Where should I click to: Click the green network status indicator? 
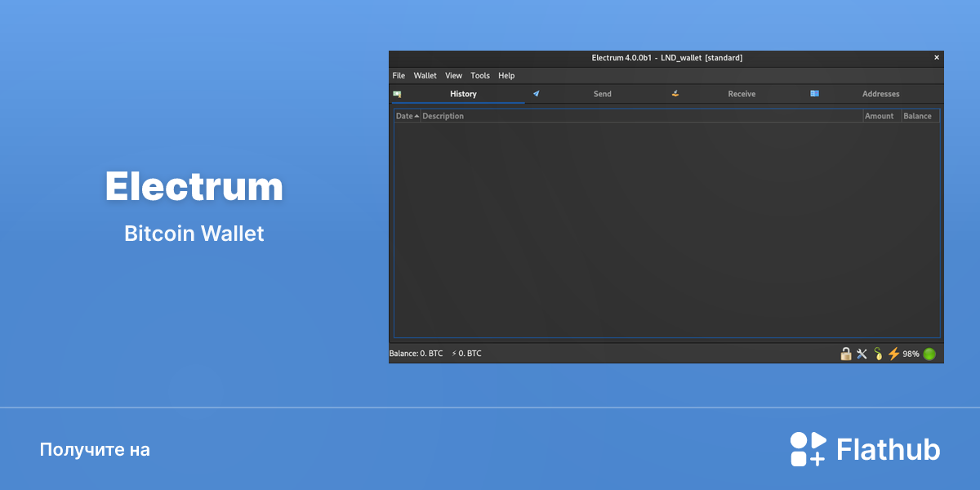[929, 354]
